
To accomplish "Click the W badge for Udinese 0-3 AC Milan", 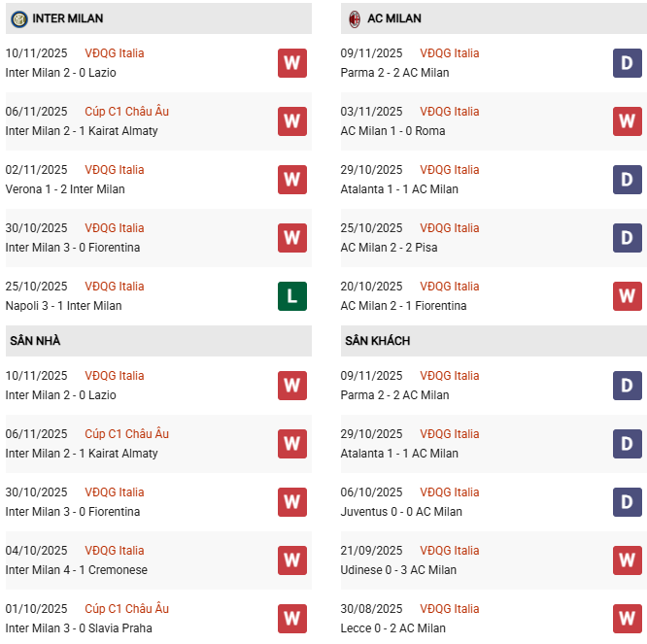I will coord(628,560).
